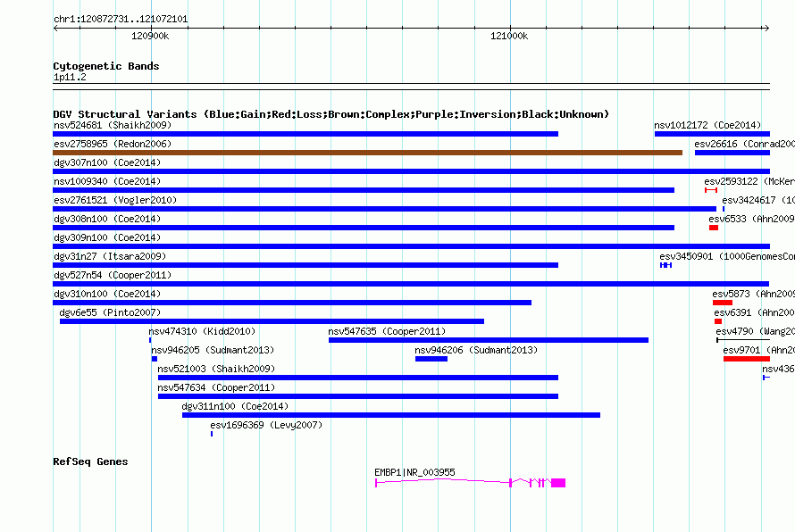Screen dimensions: 795x532
Task: Click the esv3424617 variant label
Action: pos(758,200)
